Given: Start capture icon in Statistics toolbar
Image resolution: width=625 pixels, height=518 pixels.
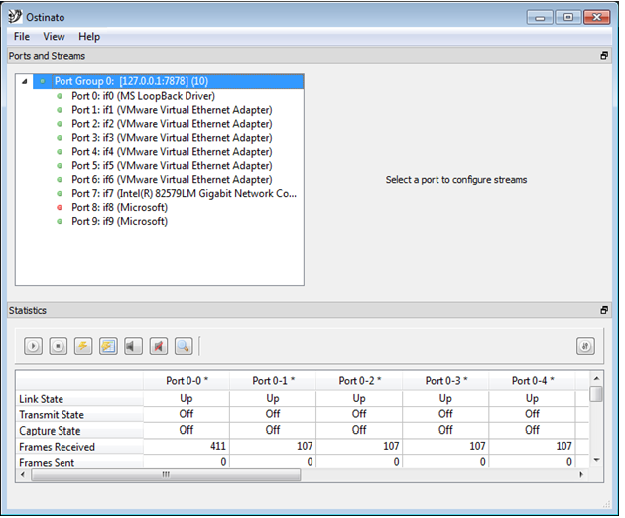Looking at the screenshot, I should [133, 346].
